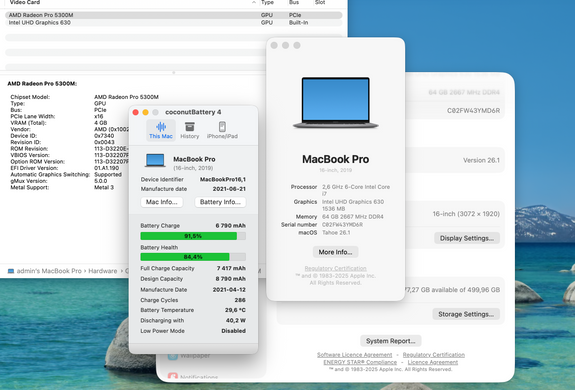This screenshot has height=390, width=575.
Task: Click admin's MacBook Pro in path bar
Action: click(x=49, y=271)
